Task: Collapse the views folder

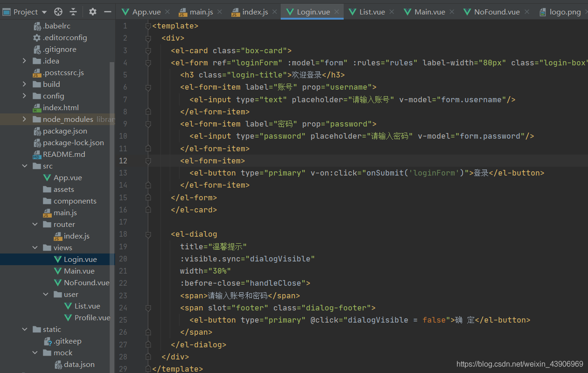Action: [35, 247]
